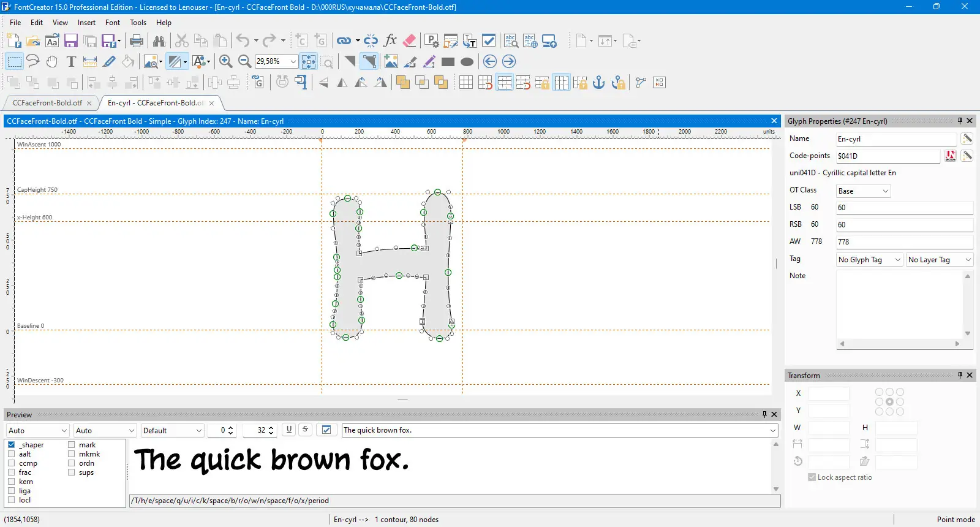This screenshot has width=980, height=527.
Task: Enable the liga feature checkbox
Action: 12,491
